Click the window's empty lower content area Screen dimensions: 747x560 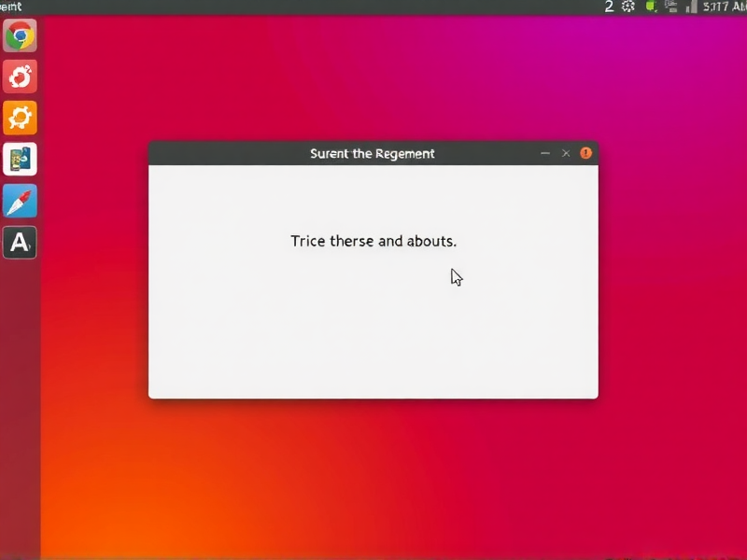click(373, 345)
